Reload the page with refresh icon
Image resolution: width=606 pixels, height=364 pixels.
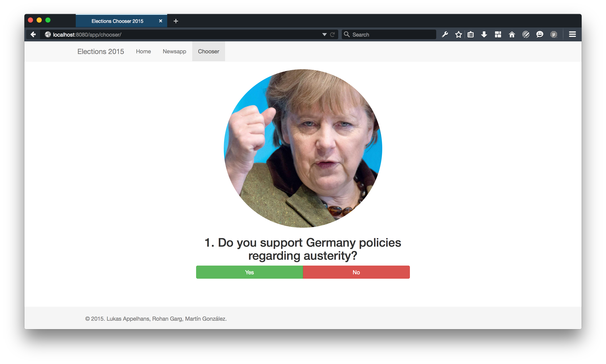tap(332, 35)
